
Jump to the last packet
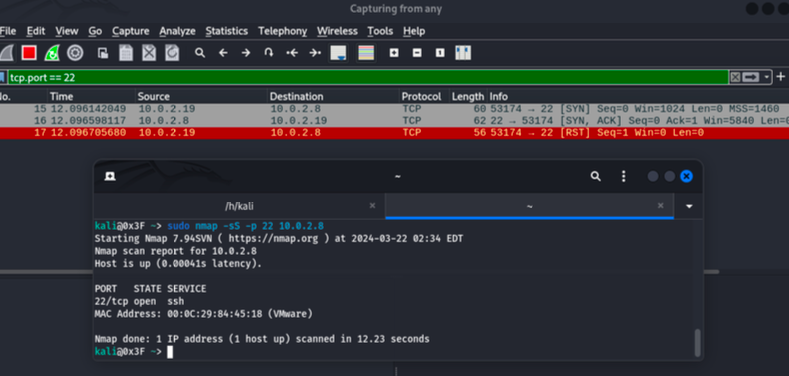pos(315,53)
